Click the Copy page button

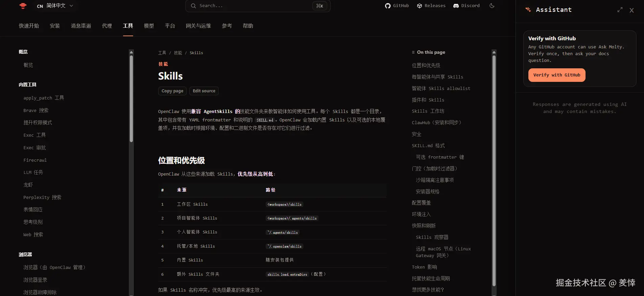click(172, 91)
